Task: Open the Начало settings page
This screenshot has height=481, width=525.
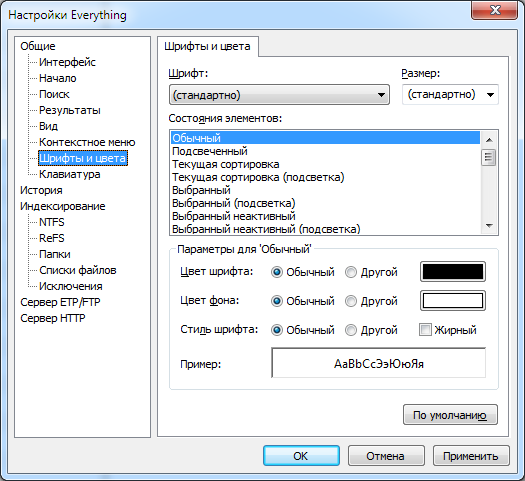Action: click(58, 78)
